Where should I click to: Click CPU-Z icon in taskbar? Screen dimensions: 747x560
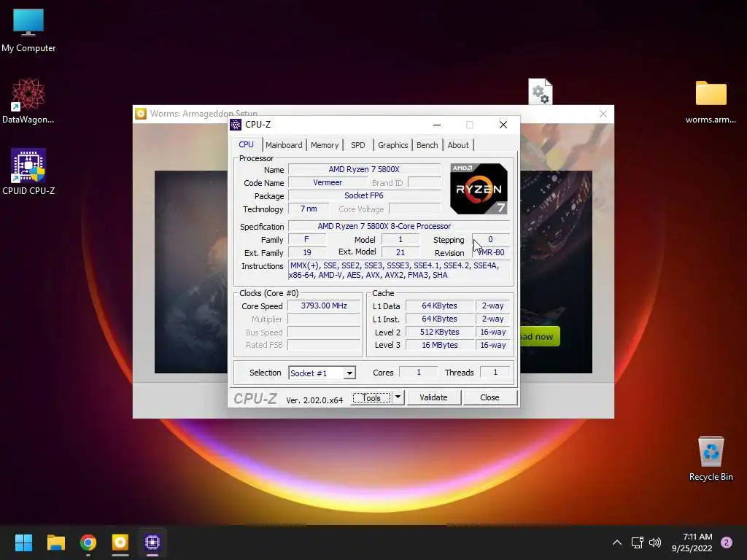(152, 542)
